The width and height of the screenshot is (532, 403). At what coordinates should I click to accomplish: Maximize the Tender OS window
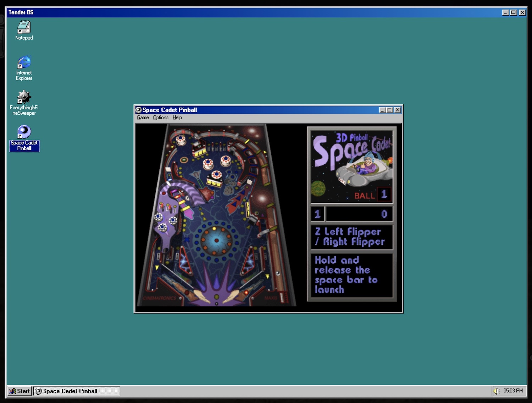point(513,12)
